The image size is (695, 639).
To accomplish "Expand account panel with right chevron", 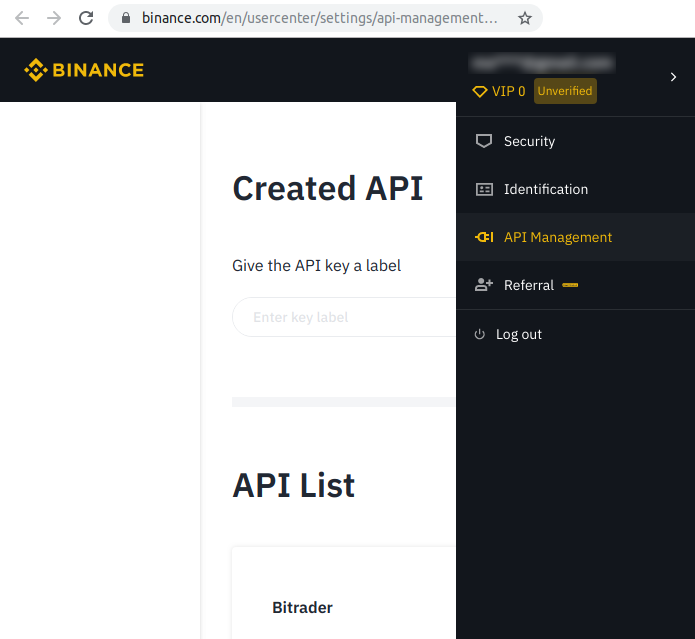I will (x=673, y=77).
